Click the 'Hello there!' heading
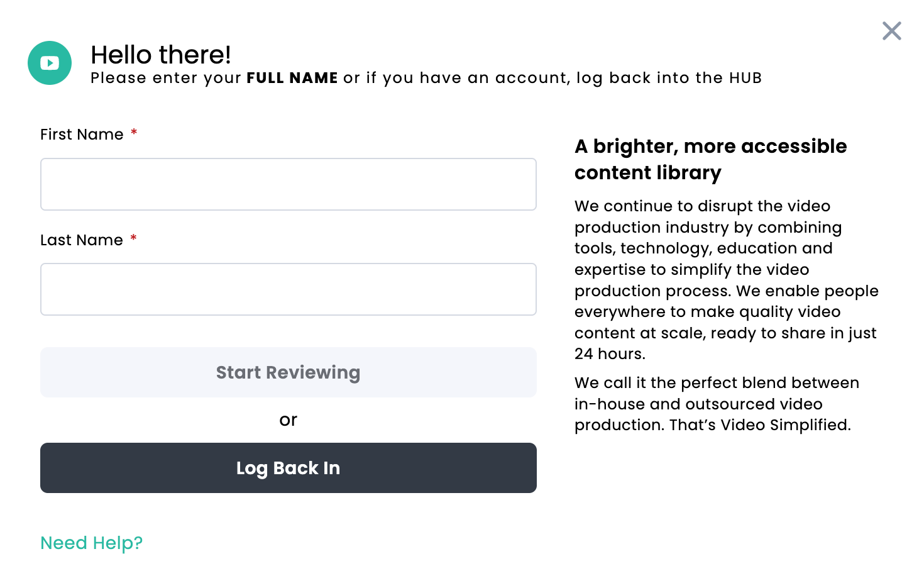 (x=161, y=55)
